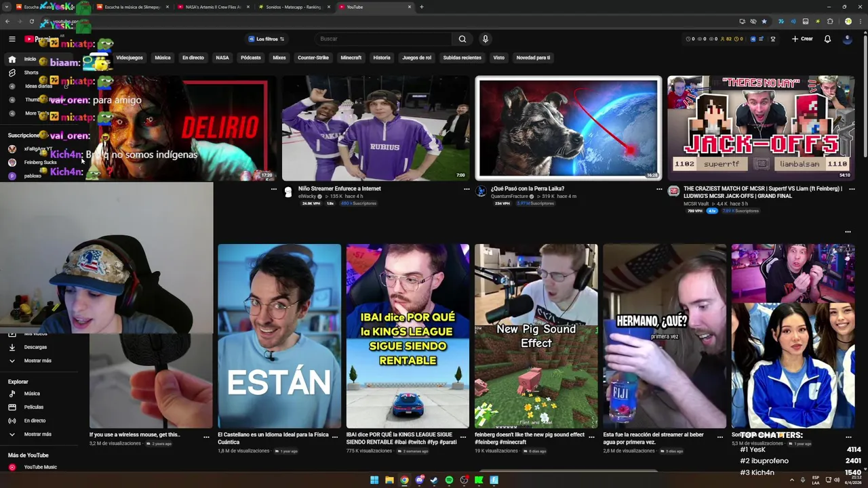Open the YouTube hamburger guide menu
This screenshot has height=488, width=868.
[x=12, y=39]
